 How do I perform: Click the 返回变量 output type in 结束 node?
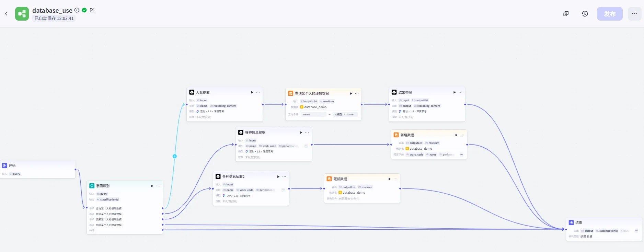(586, 237)
